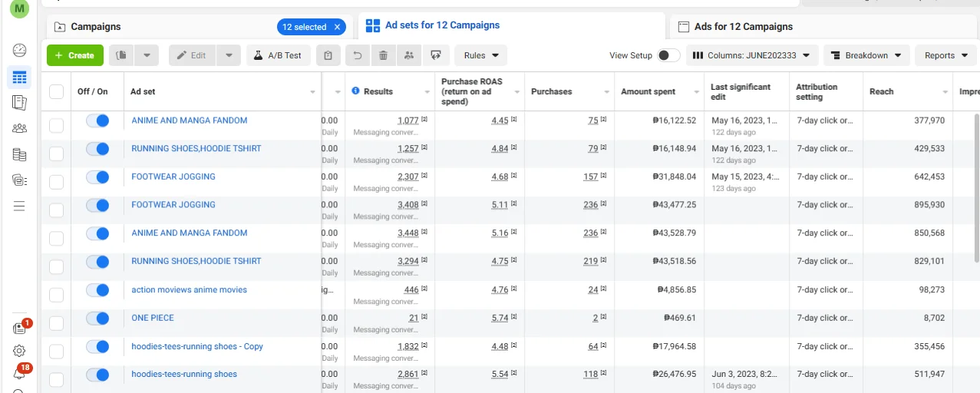Click the Undo arrow toolbar icon
This screenshot has height=393, width=980.
pos(357,55)
